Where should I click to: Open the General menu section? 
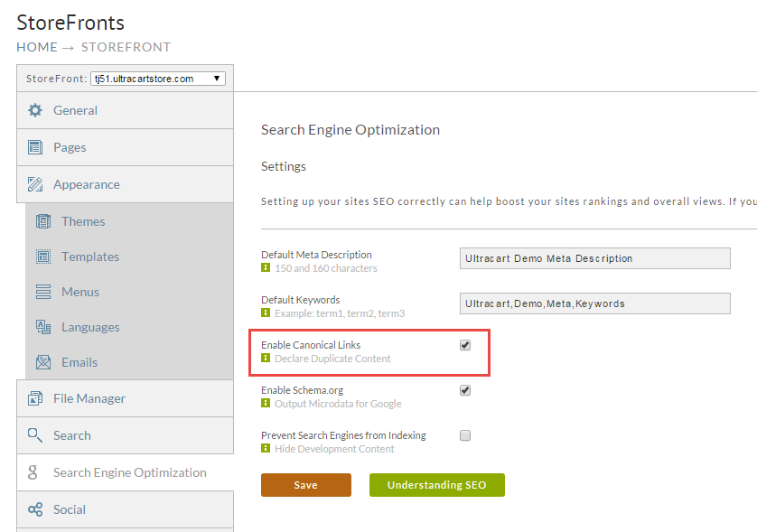tap(125, 110)
